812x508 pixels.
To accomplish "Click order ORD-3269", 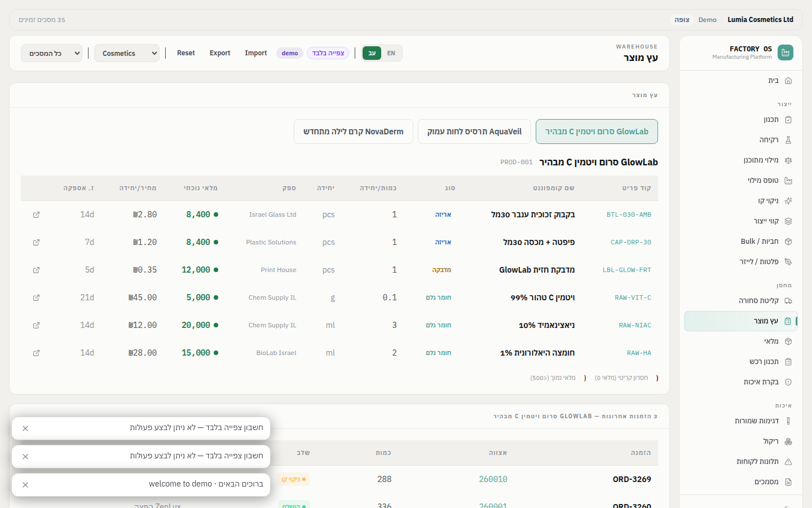I will (x=632, y=479).
